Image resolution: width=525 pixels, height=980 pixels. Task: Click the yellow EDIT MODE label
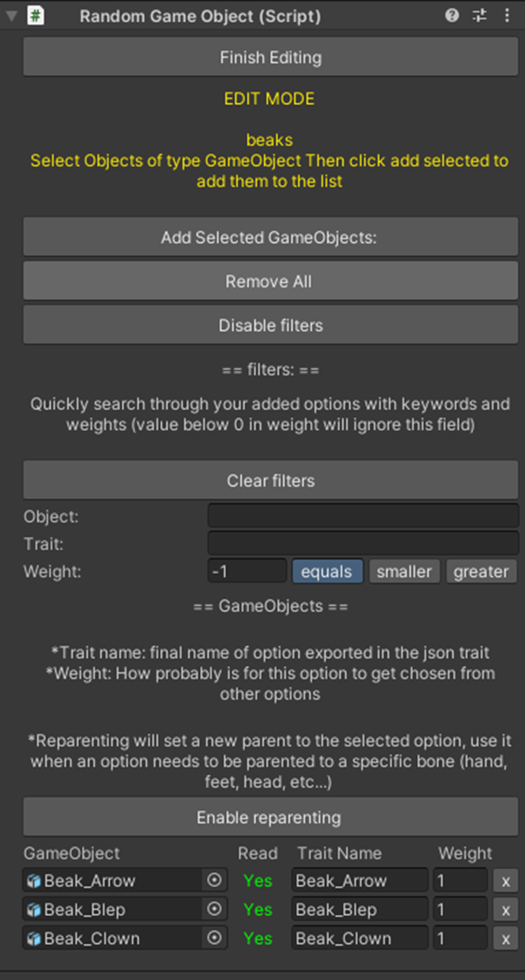click(269, 99)
